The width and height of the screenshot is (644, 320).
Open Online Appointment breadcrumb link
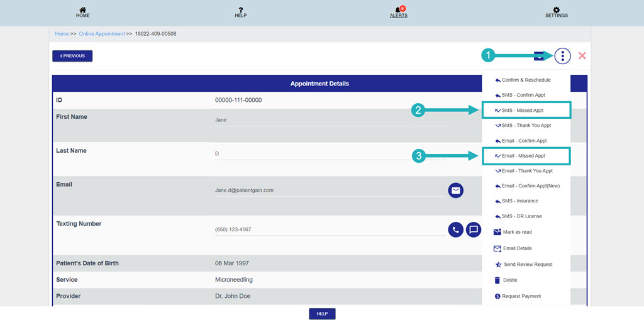pos(102,34)
